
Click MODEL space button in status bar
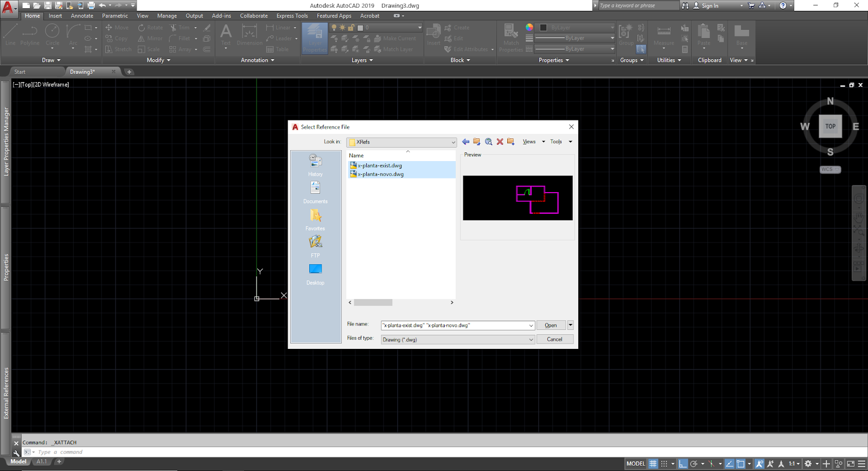(636, 464)
